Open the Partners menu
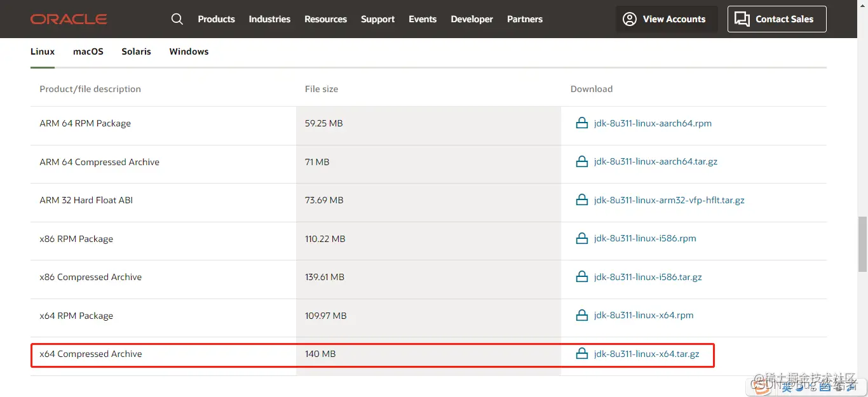868x397 pixels. pos(525,19)
